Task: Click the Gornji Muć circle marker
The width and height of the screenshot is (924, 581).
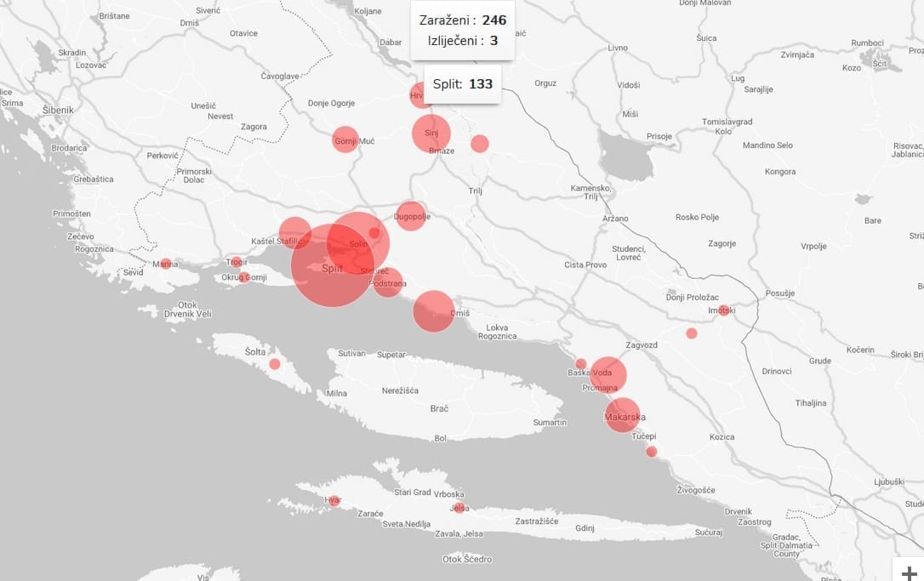Action: [345, 140]
